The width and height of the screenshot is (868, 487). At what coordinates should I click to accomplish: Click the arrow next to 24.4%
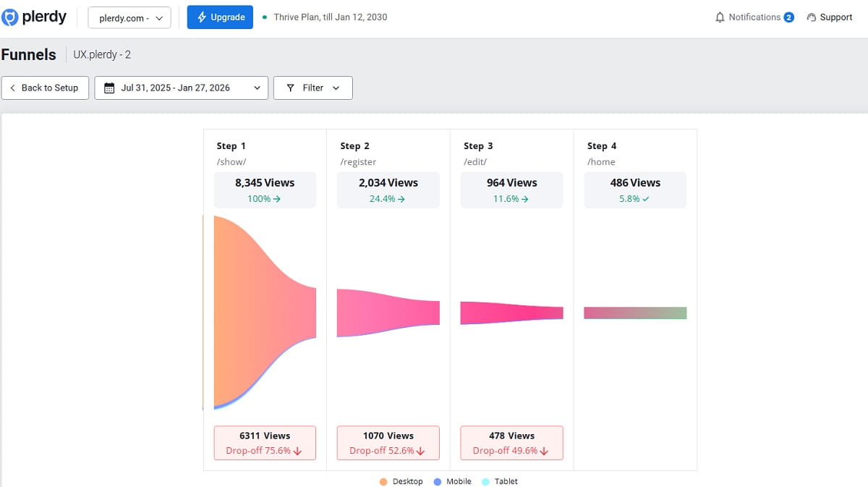402,198
